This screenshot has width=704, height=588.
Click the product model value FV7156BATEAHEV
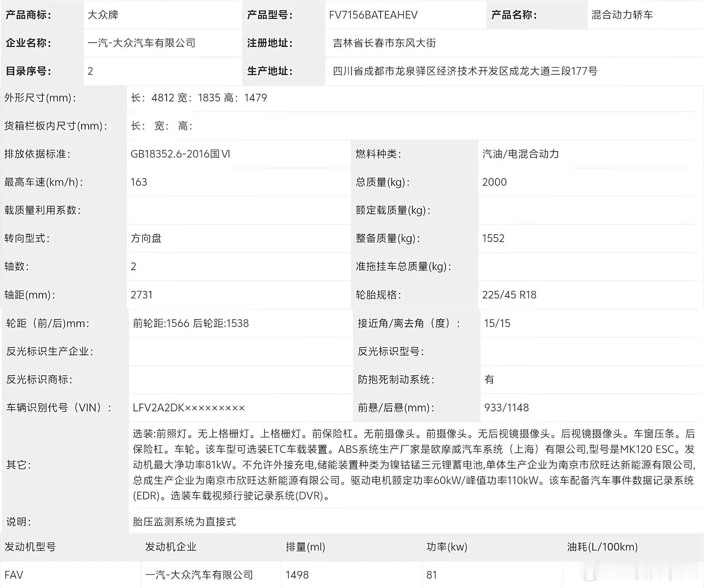tap(373, 15)
